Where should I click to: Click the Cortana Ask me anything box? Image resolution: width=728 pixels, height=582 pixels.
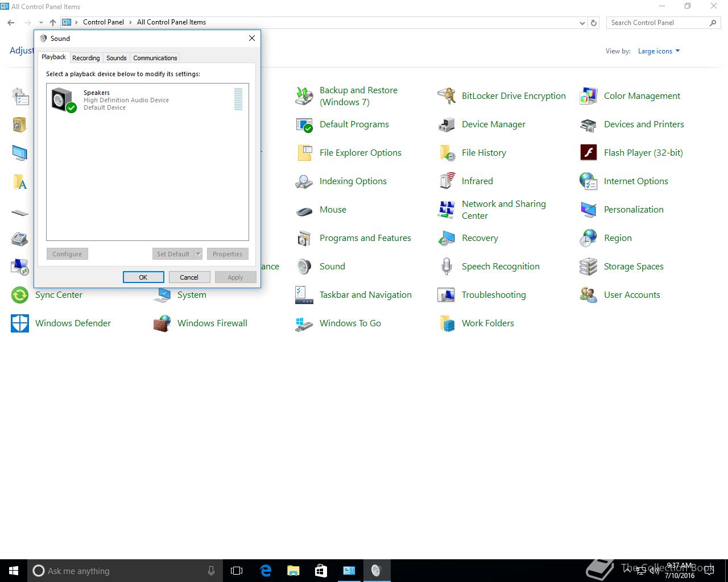[x=125, y=571]
